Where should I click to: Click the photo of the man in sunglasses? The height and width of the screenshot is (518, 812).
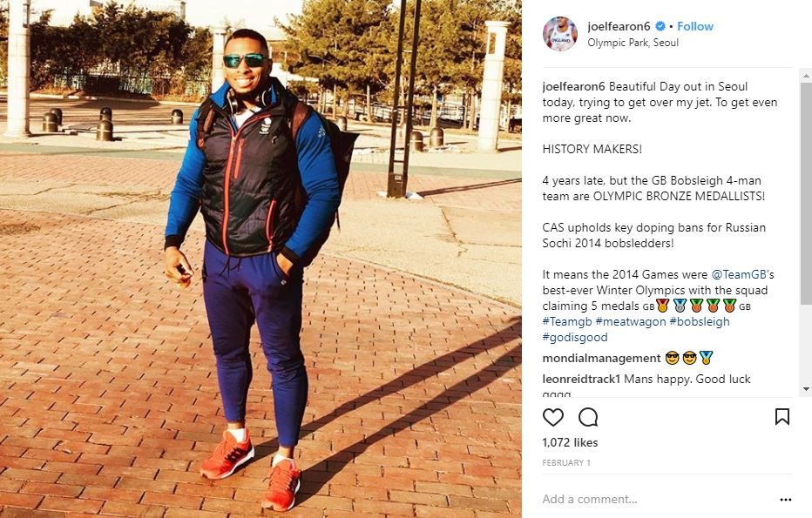pos(261,259)
